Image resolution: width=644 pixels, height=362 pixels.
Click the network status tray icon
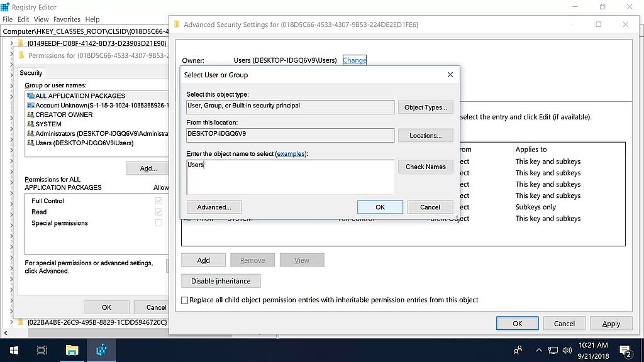click(x=553, y=350)
